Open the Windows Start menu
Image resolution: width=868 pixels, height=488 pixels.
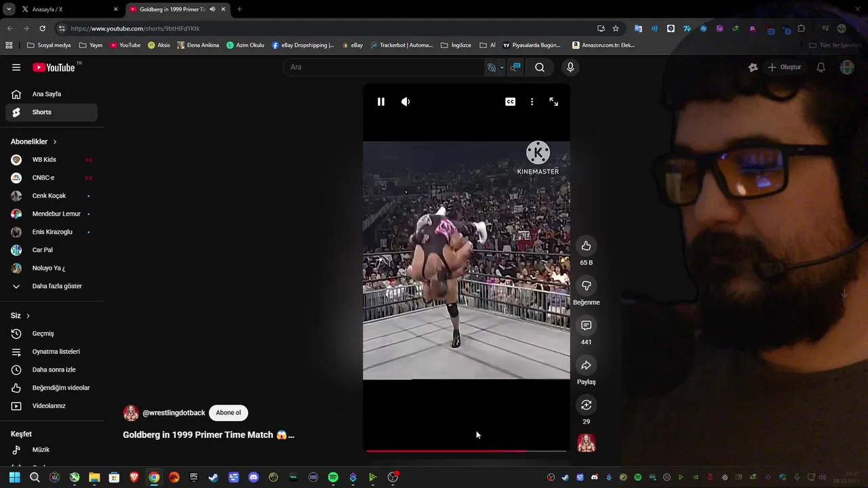tap(14, 477)
